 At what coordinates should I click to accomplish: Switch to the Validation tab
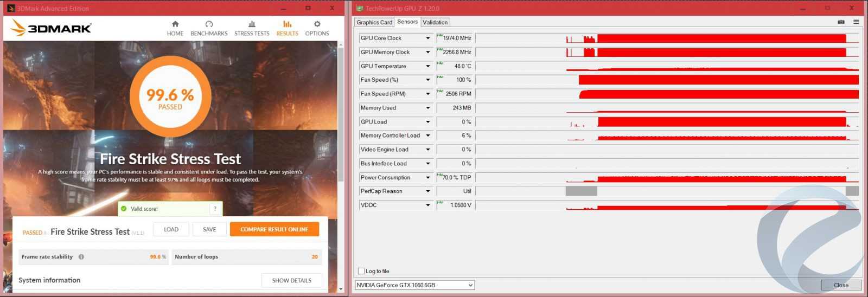[435, 22]
